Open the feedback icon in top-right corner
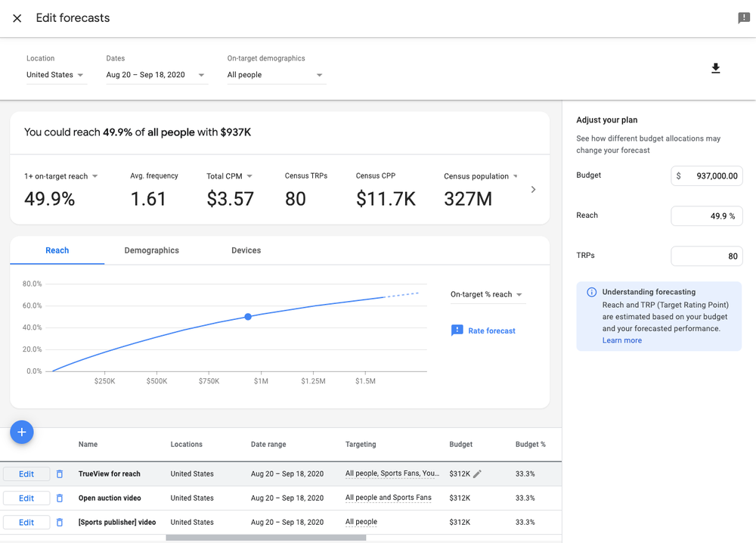The height and width of the screenshot is (543, 756). click(x=743, y=18)
